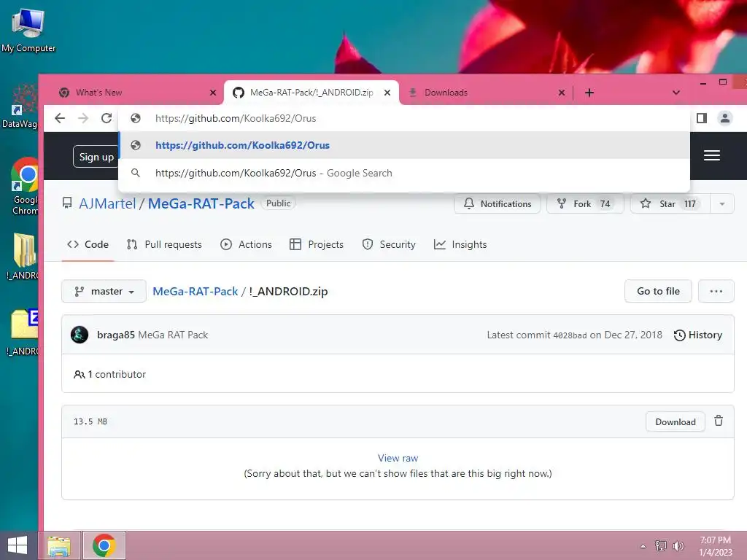Click the browser back arrow
747x560 pixels.
(x=60, y=118)
